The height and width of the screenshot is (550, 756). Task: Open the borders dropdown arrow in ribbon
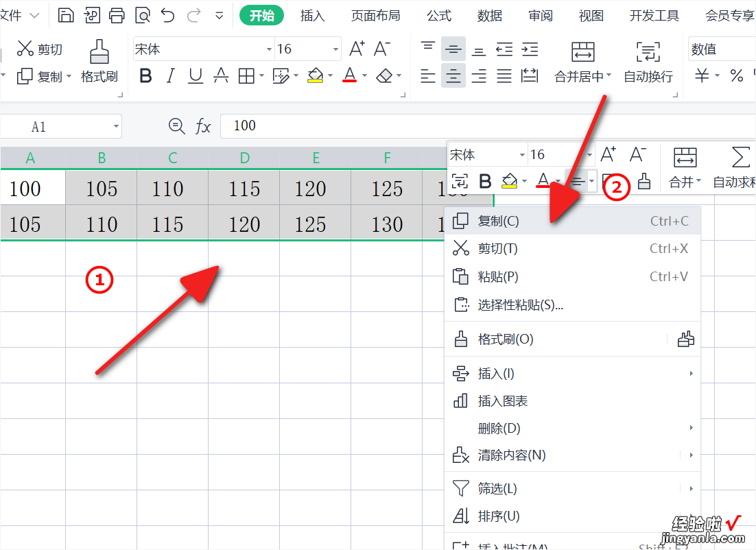coord(262,75)
